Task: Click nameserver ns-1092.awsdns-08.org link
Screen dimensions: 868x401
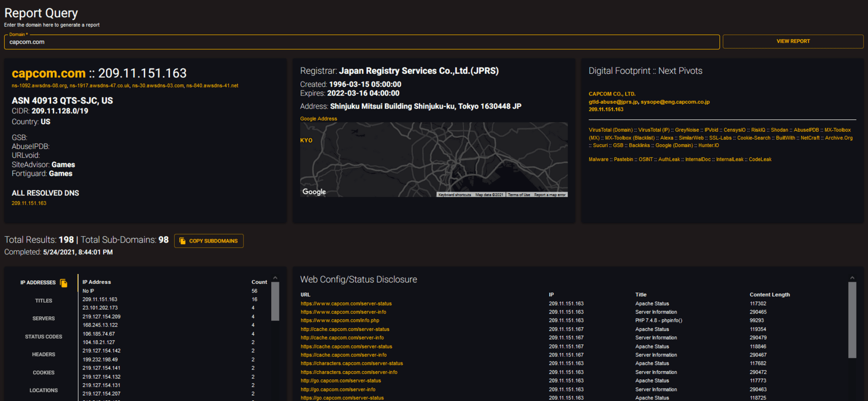Action: point(40,86)
